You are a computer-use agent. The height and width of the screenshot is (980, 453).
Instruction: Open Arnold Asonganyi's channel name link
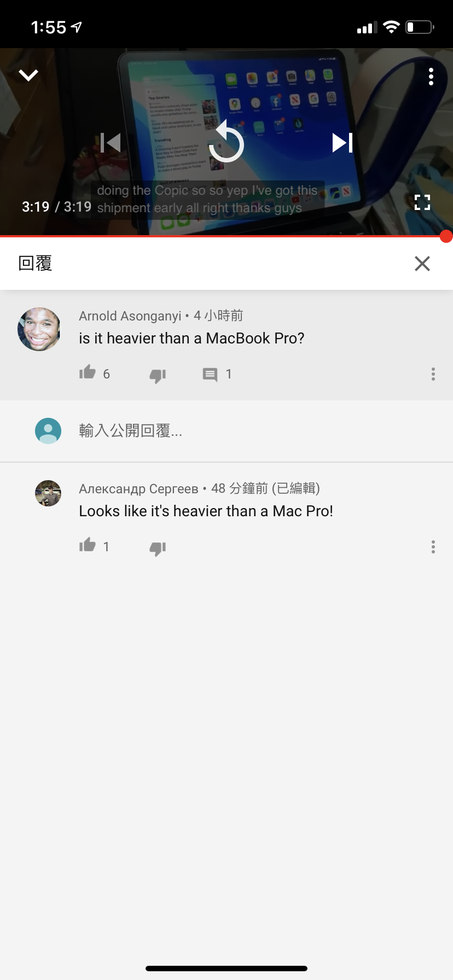point(130,316)
